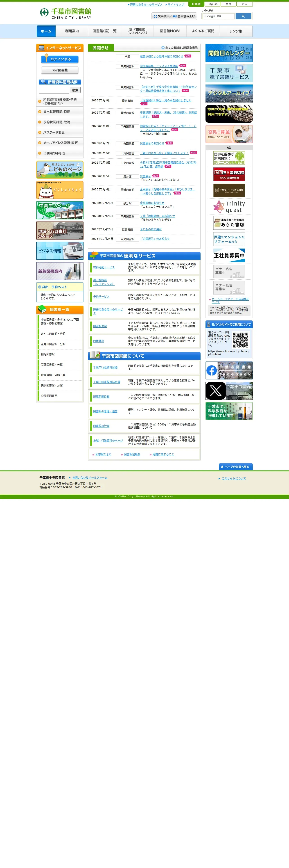Open ご利用の手引き menu item

[x=60, y=153]
